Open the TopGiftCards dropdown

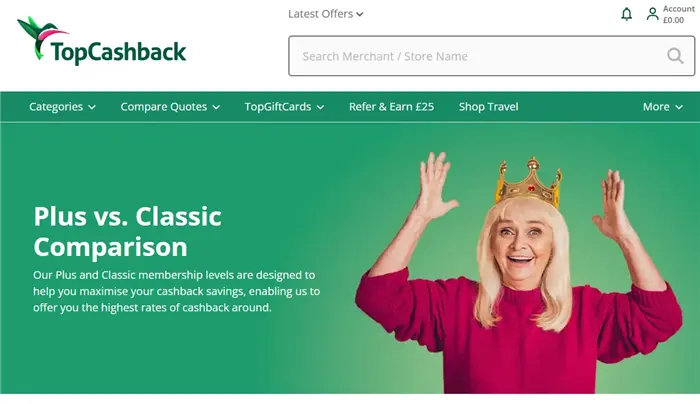click(x=284, y=107)
